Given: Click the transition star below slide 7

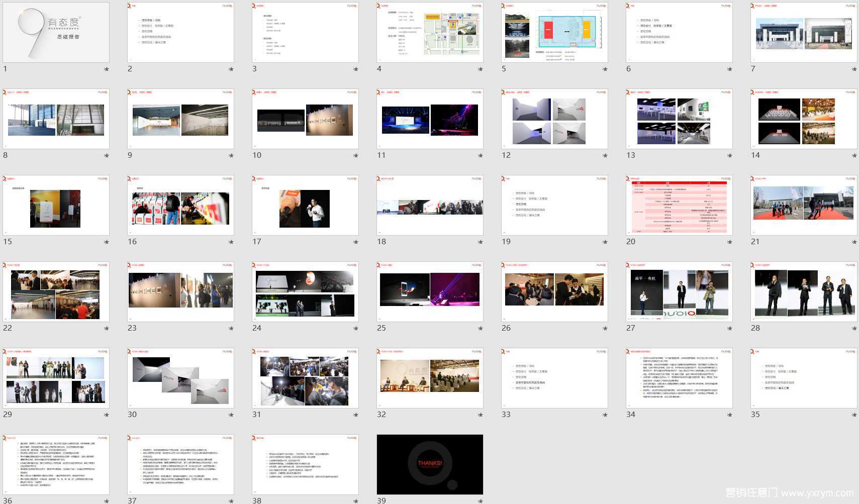Looking at the screenshot, I should tap(854, 69).
